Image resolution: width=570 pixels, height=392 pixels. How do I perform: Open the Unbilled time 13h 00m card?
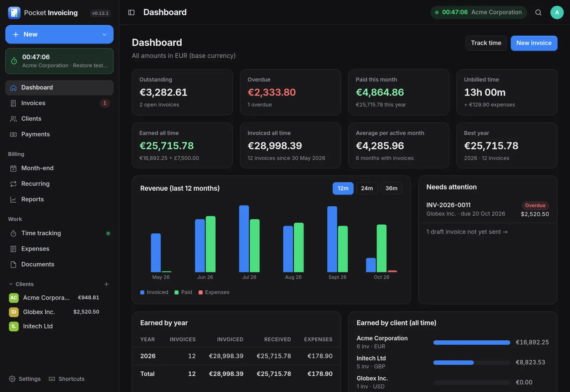point(507,92)
